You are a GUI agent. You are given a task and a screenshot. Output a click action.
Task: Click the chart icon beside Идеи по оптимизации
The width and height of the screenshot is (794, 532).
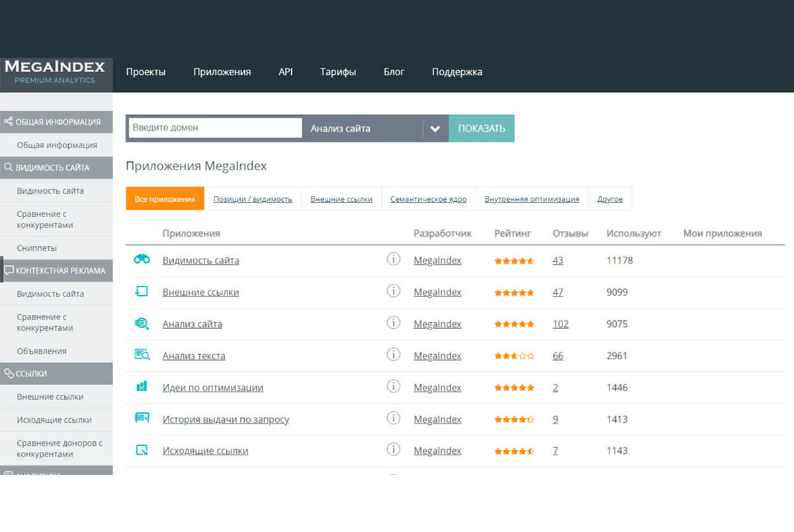(x=142, y=386)
